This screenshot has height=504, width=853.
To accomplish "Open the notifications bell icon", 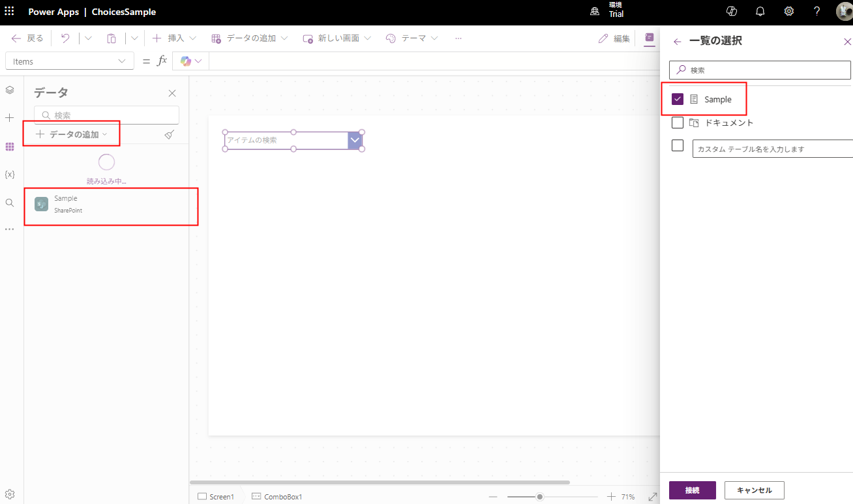I will pos(760,11).
